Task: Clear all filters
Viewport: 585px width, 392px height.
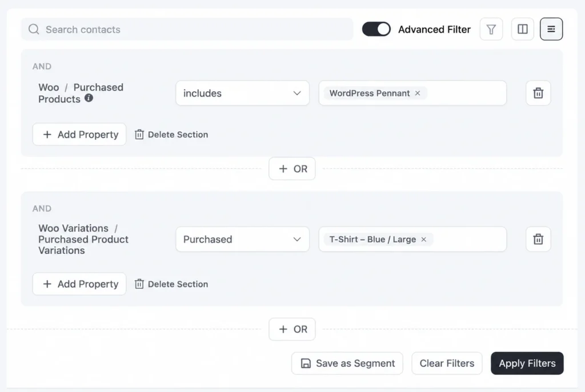Action: 447,363
